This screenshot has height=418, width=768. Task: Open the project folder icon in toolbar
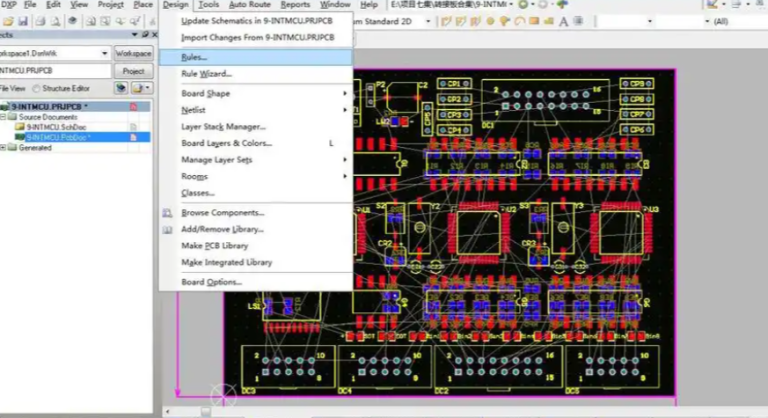8,21
